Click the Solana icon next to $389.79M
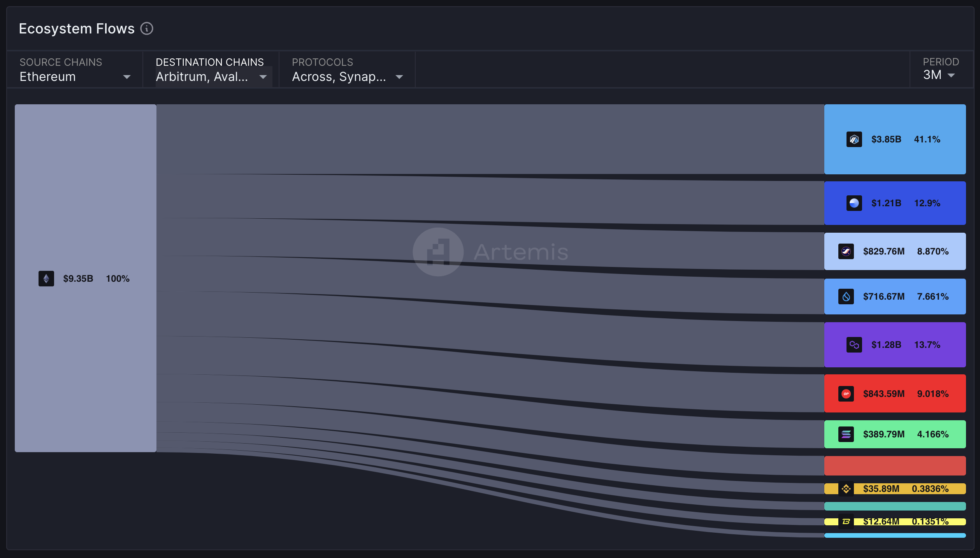The width and height of the screenshot is (980, 558). (845, 434)
